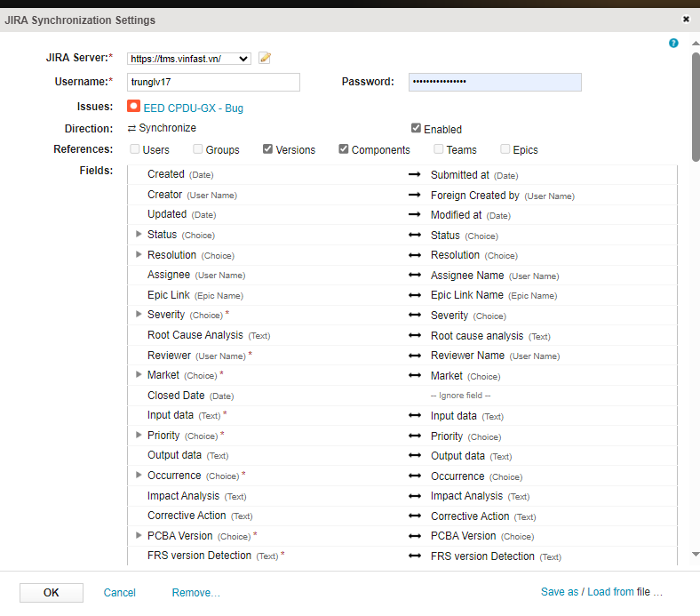The image size is (700, 616).
Task: Click the red Bug issue tracker icon
Action: [x=133, y=107]
